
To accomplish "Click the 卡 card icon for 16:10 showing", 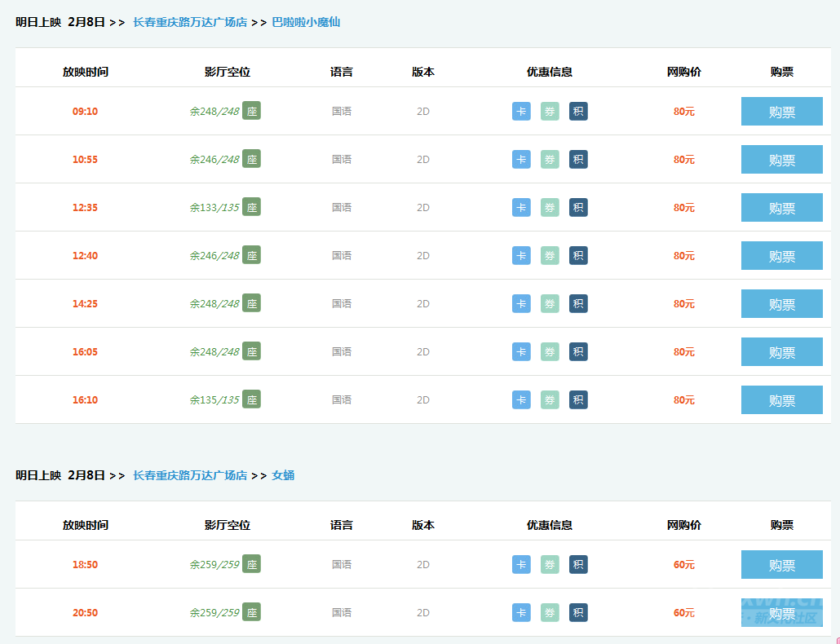I will pyautogui.click(x=521, y=399).
